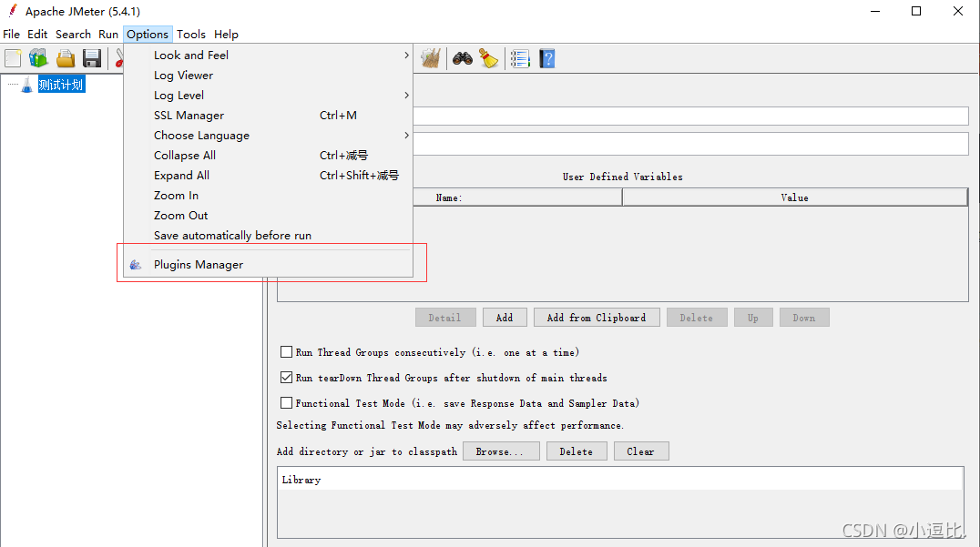Click the partially hidden Cut scissors icon

[x=118, y=58]
